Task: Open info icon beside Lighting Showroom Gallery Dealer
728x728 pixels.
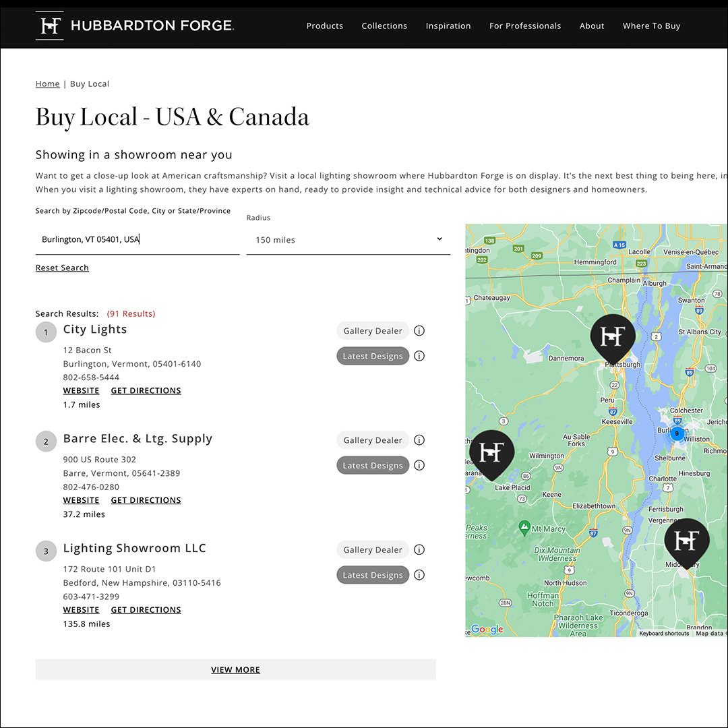Action: (419, 550)
